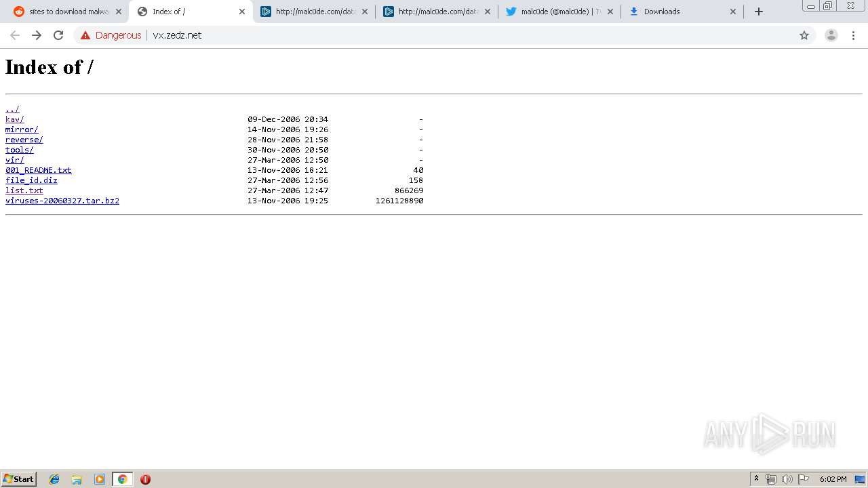Close the malc0de Twitter tab

[610, 12]
